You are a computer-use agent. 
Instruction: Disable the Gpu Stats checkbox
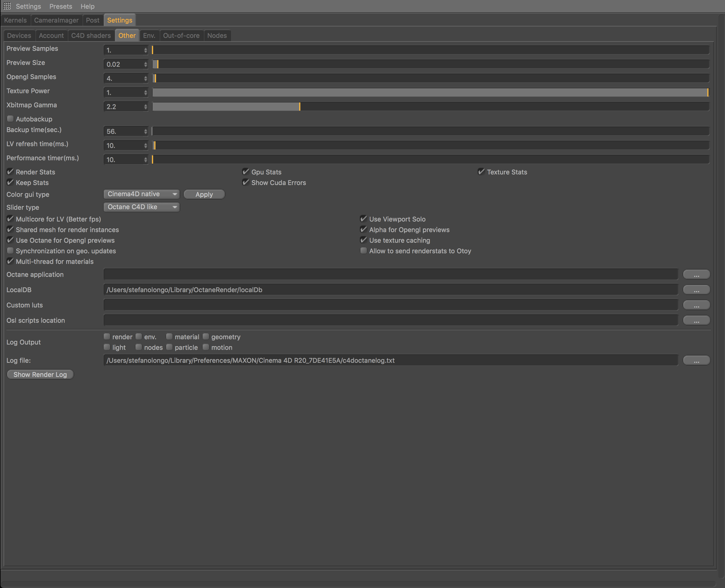point(246,172)
